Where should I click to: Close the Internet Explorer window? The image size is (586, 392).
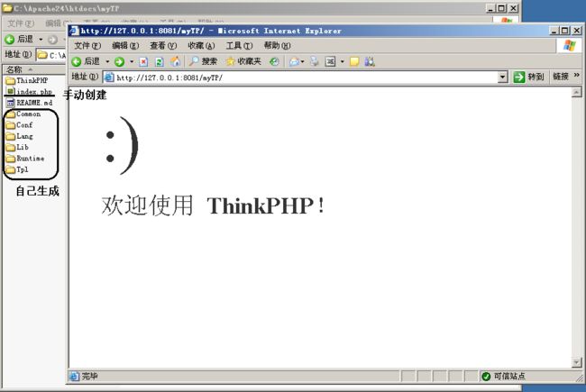pos(577,31)
